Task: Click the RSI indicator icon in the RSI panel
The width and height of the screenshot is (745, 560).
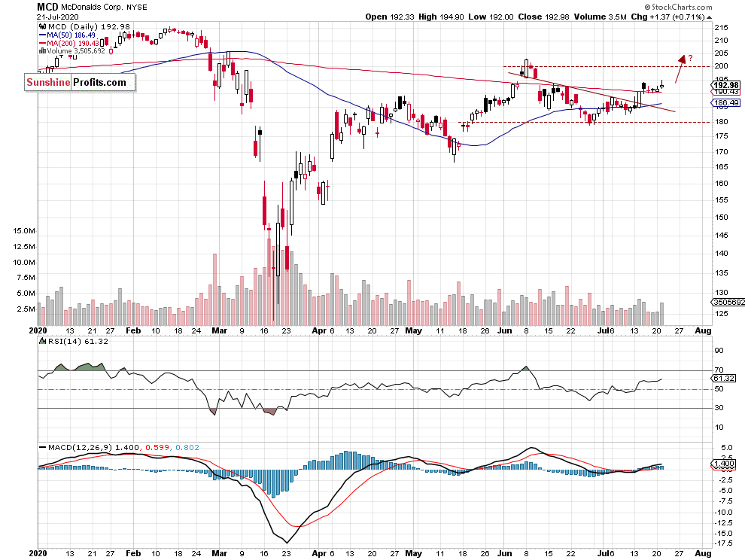Action: tap(43, 341)
